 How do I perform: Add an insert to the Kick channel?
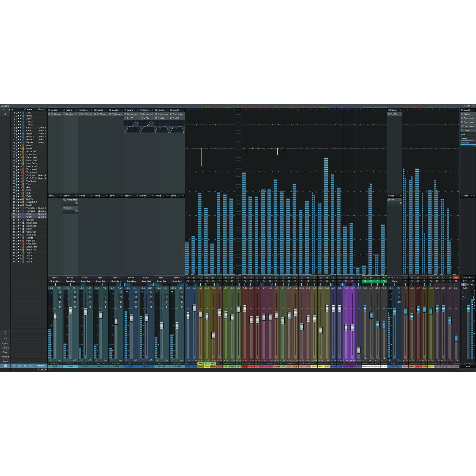pyautogui.click(x=61, y=110)
